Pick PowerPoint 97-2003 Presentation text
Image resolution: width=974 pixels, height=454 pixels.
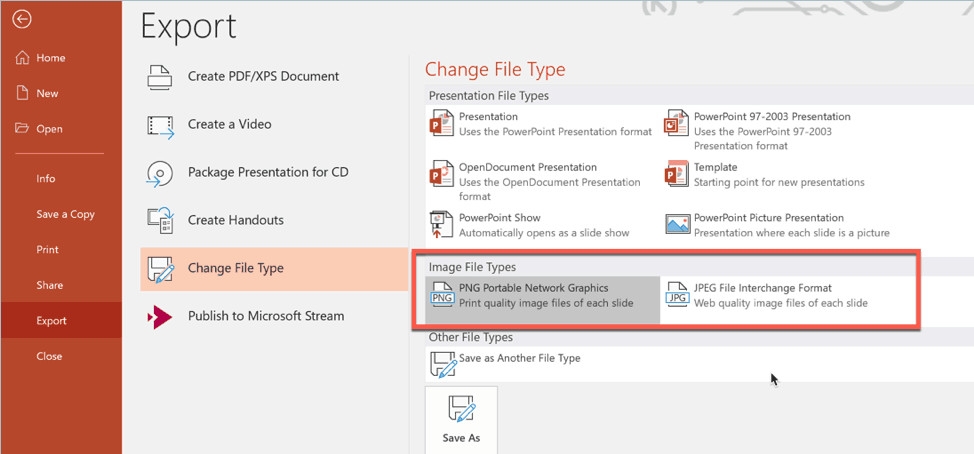coord(772,116)
